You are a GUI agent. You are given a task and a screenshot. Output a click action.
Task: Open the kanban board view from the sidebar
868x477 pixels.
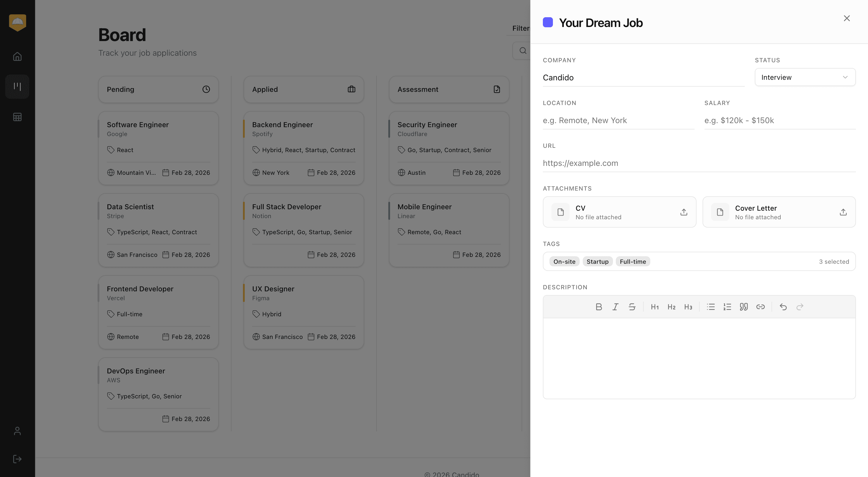tap(17, 86)
